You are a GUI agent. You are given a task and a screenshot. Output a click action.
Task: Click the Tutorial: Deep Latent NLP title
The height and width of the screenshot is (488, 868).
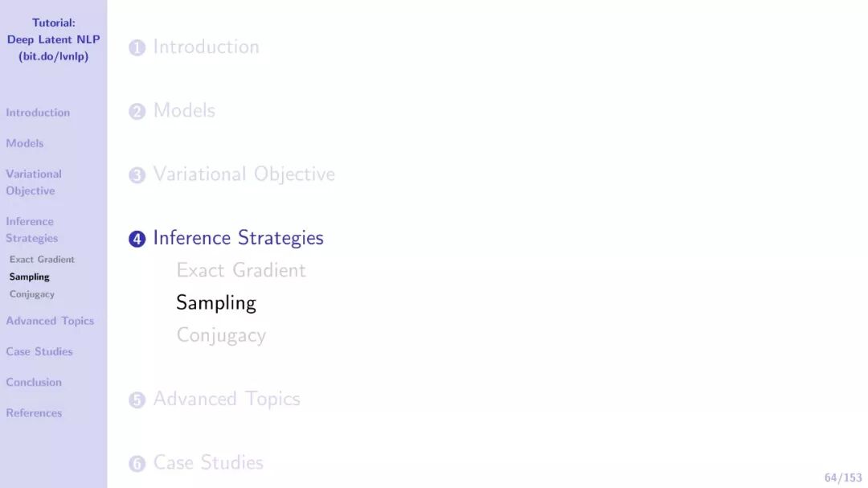[53, 39]
